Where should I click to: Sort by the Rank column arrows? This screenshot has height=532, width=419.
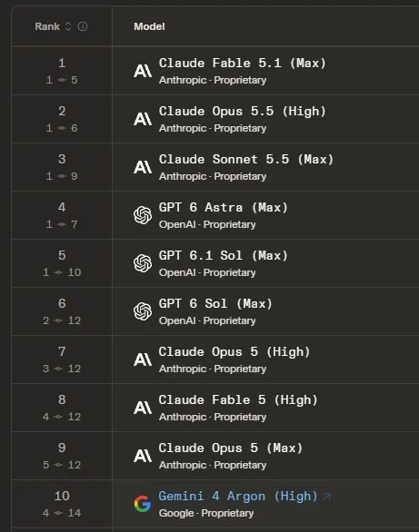coord(68,26)
